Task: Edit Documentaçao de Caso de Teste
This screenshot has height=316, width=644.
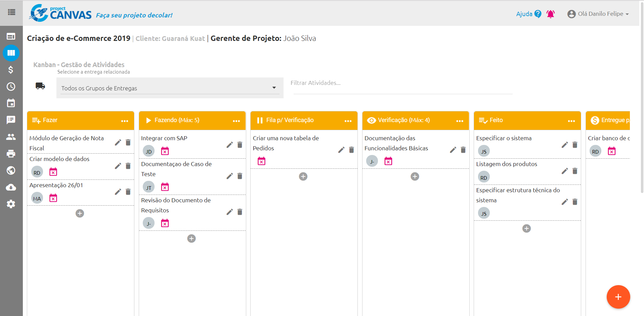Action: pyautogui.click(x=230, y=176)
